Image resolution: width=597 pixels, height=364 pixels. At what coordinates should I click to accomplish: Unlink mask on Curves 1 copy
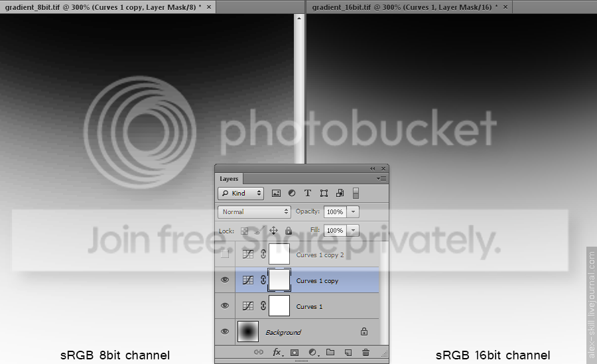(x=263, y=280)
